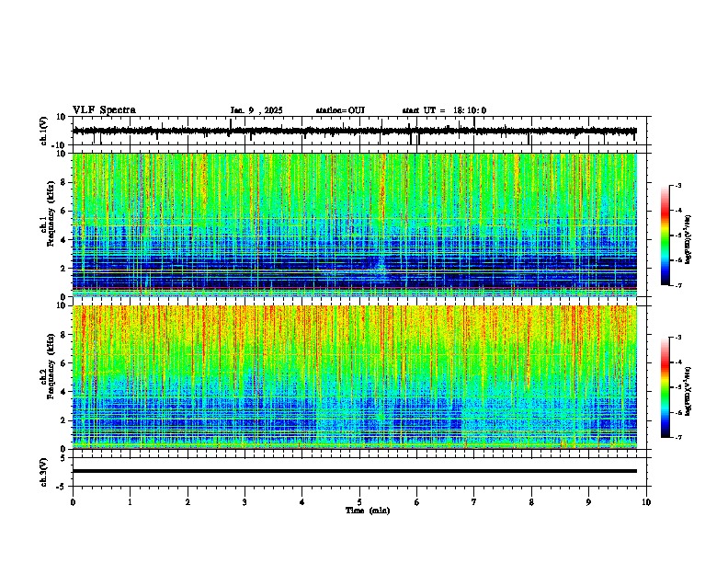728x563 pixels.
Task: Click the "6" kHz tick on ch.1 spectrogram
Action: pos(63,211)
